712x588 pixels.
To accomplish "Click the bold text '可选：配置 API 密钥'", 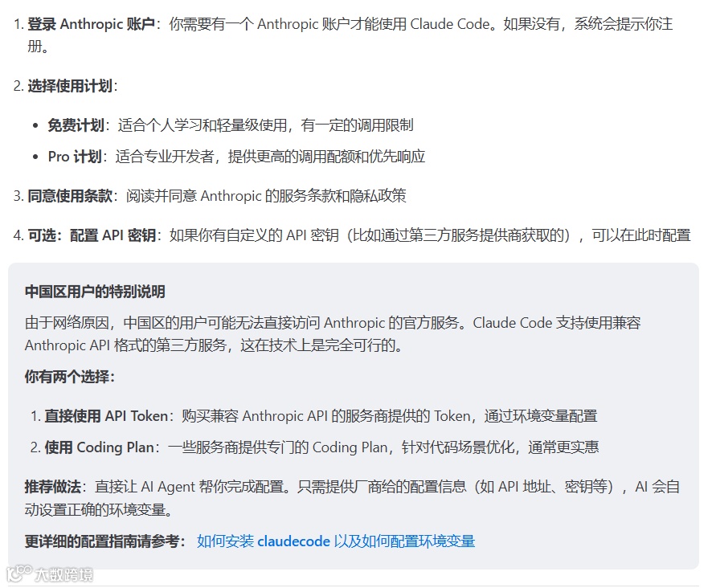I will click(92, 235).
